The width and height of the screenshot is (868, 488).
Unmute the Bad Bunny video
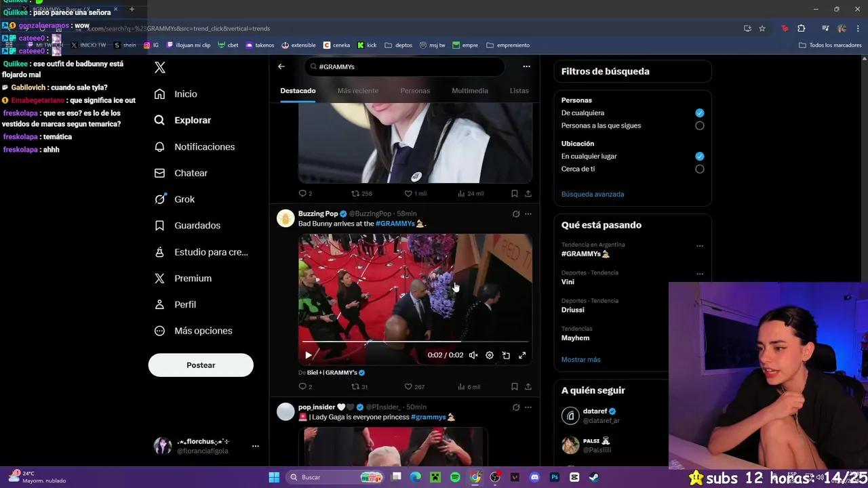click(473, 355)
